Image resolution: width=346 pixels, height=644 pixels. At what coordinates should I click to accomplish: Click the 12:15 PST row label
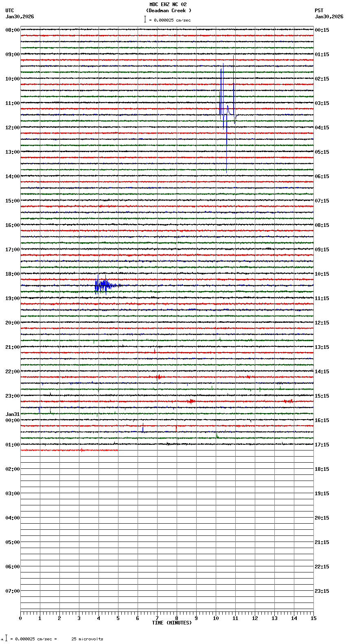coord(322,323)
